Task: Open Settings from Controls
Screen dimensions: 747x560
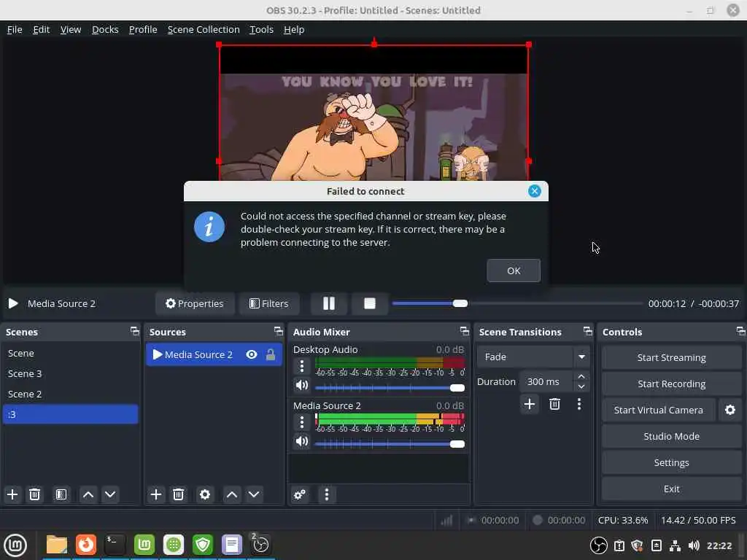Action: (671, 462)
